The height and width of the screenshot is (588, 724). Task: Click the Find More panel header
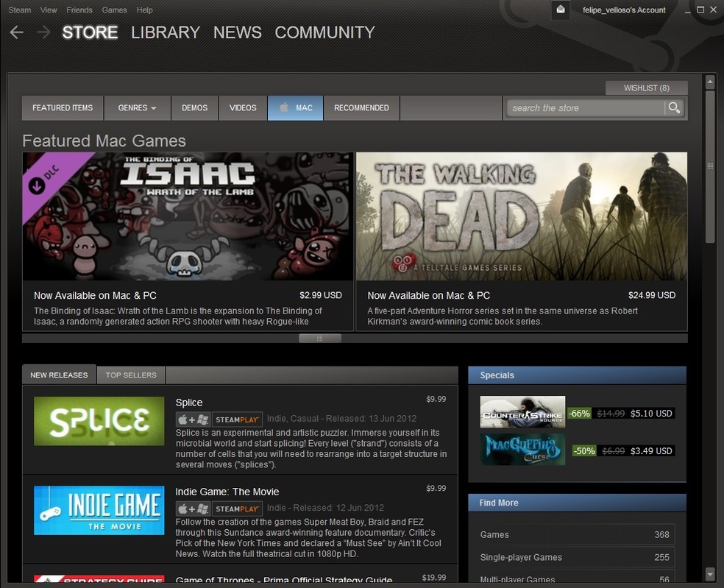(x=577, y=503)
